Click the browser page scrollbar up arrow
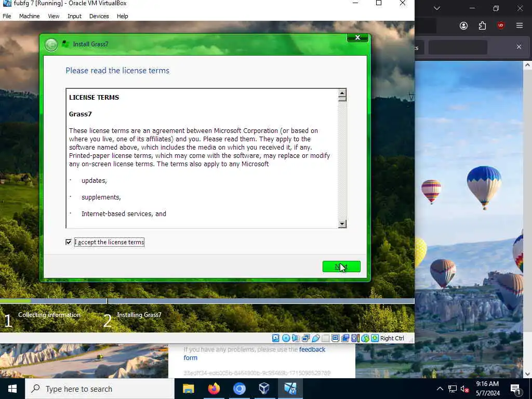The height and width of the screenshot is (399, 532). (x=527, y=65)
